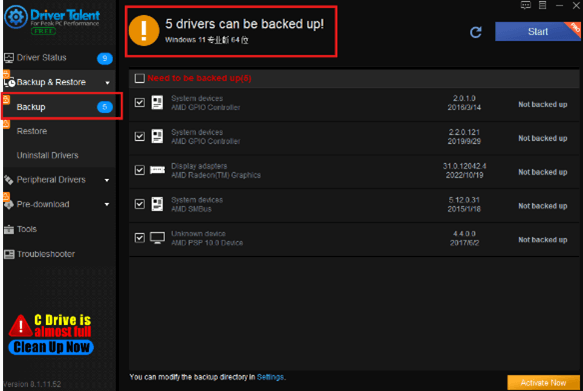Click the Troubleshooter sidebar icon
The height and width of the screenshot is (391, 583).
click(9, 254)
